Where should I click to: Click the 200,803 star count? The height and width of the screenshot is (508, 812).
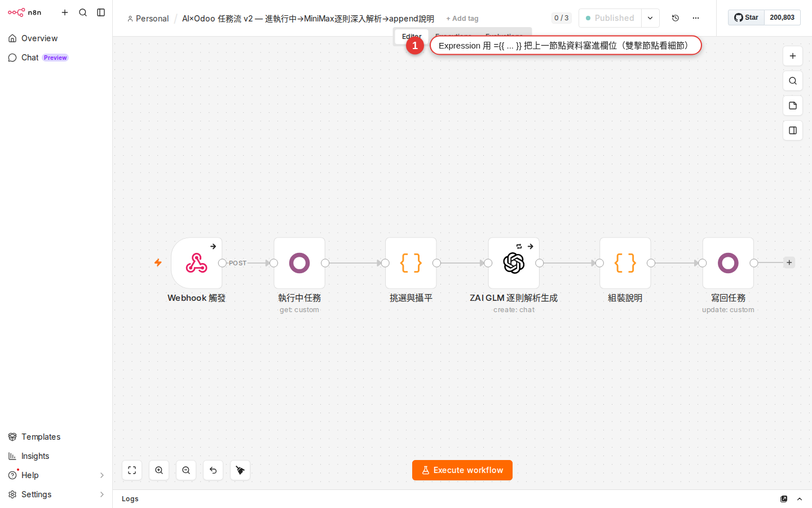click(x=782, y=17)
